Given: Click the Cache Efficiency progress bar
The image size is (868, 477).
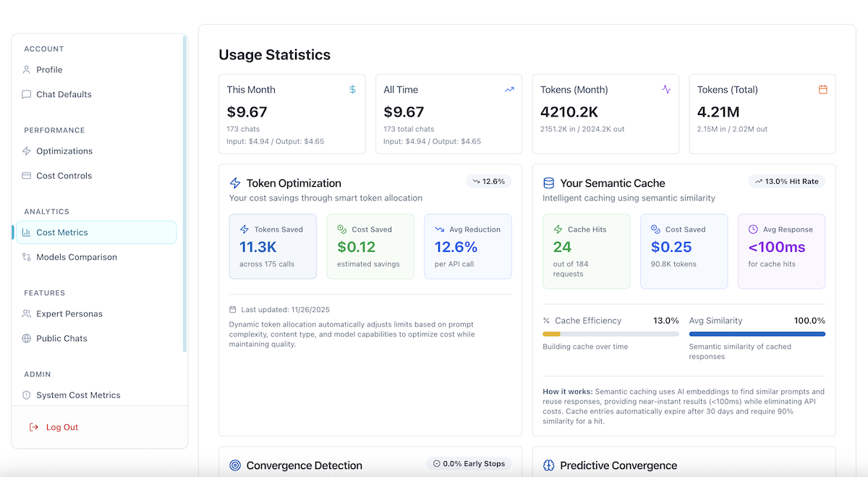Looking at the screenshot, I should coord(611,334).
